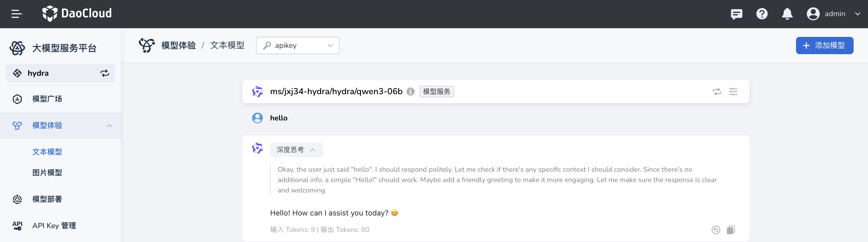Screen dimensions: 868x242
Task: Open 模型广场 in the sidebar
Action: (47, 99)
